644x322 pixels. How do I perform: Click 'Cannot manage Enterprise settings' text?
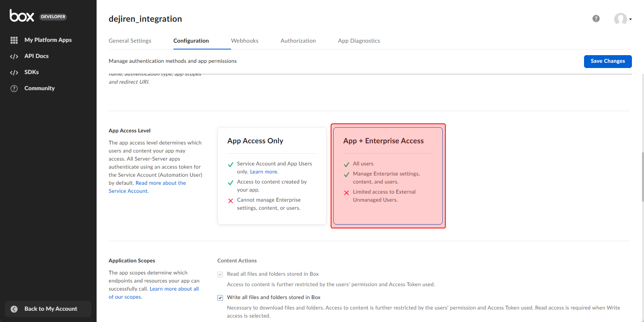click(269, 204)
